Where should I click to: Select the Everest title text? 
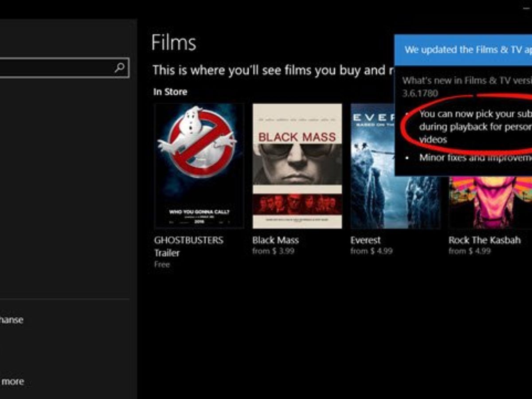coord(366,240)
